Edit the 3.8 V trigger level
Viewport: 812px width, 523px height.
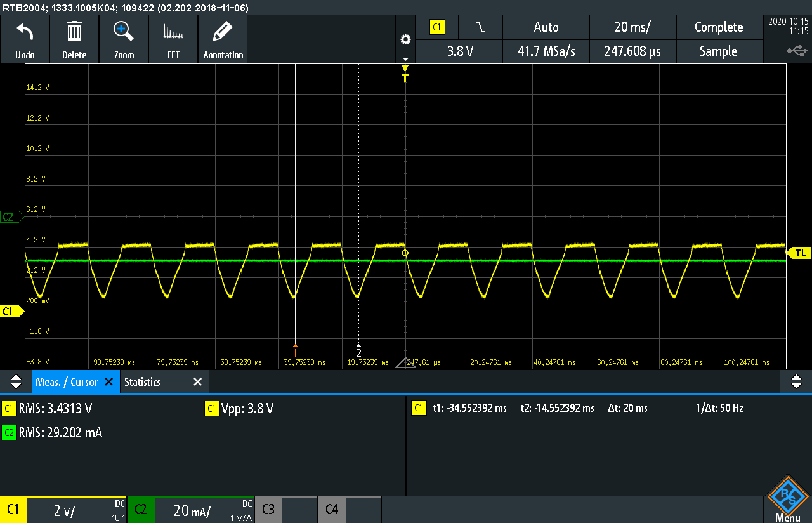[x=459, y=51]
